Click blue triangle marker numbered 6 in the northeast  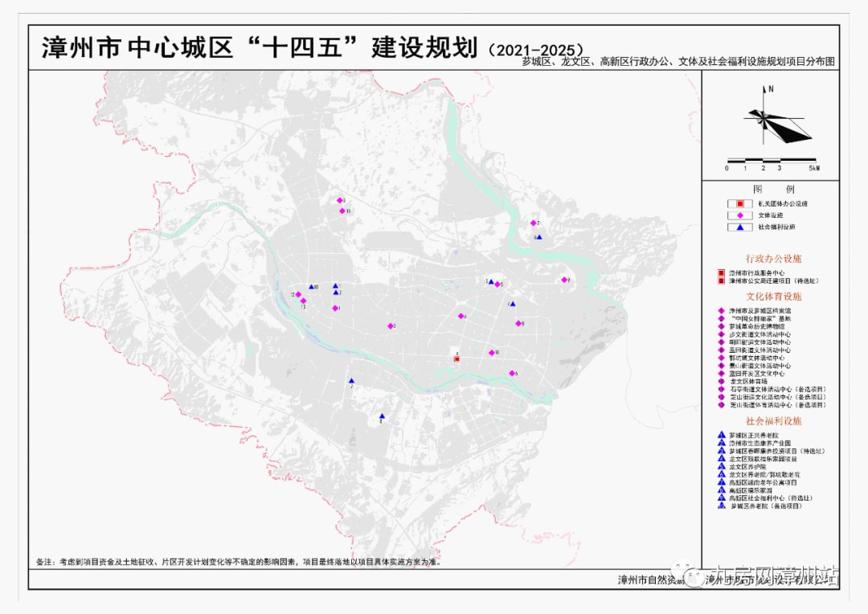539,237
